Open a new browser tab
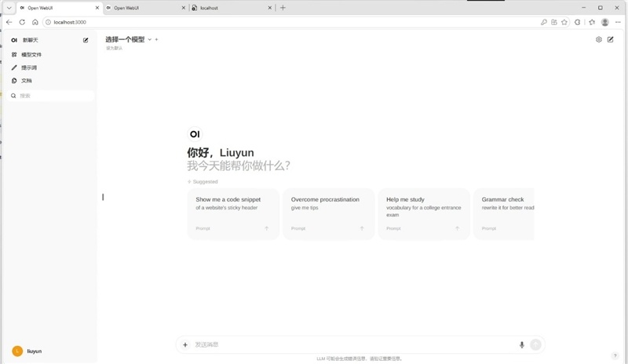Image resolution: width=628 pixels, height=364 pixels. pyautogui.click(x=283, y=8)
